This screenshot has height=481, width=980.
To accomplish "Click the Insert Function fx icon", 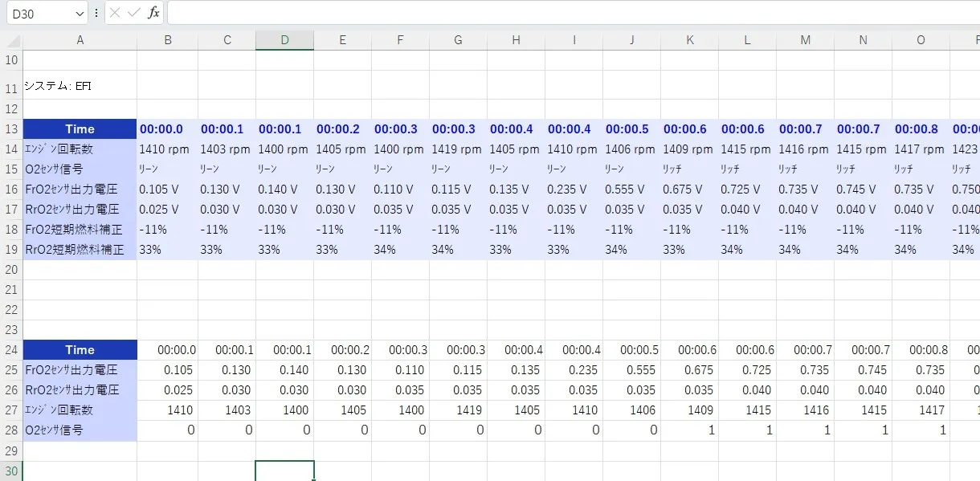I will [x=153, y=13].
